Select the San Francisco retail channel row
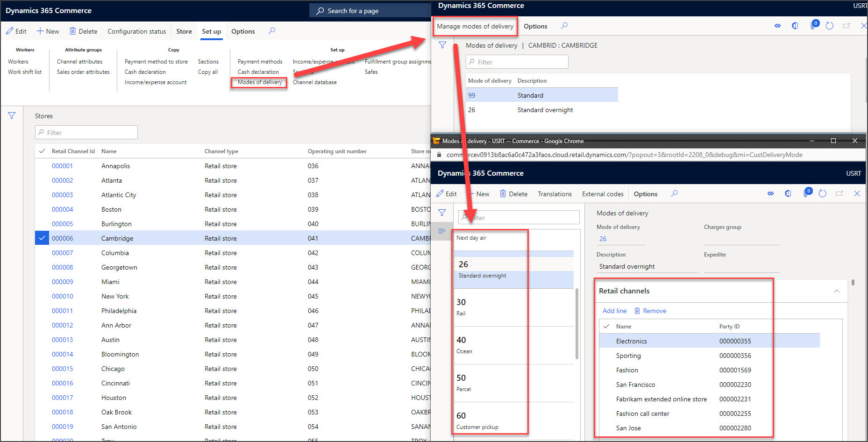 tap(709, 385)
